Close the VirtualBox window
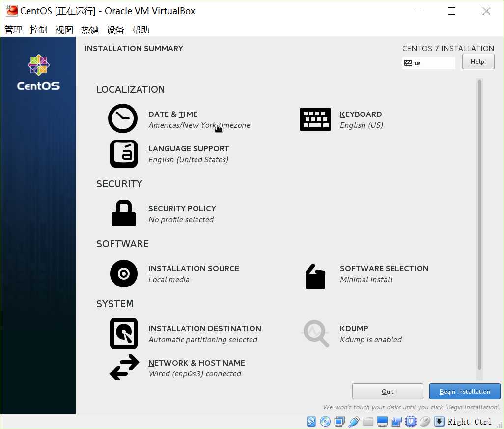 click(486, 11)
